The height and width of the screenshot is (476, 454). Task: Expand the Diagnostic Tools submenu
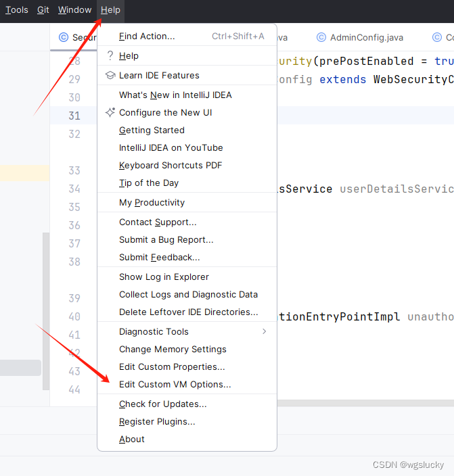(x=187, y=332)
